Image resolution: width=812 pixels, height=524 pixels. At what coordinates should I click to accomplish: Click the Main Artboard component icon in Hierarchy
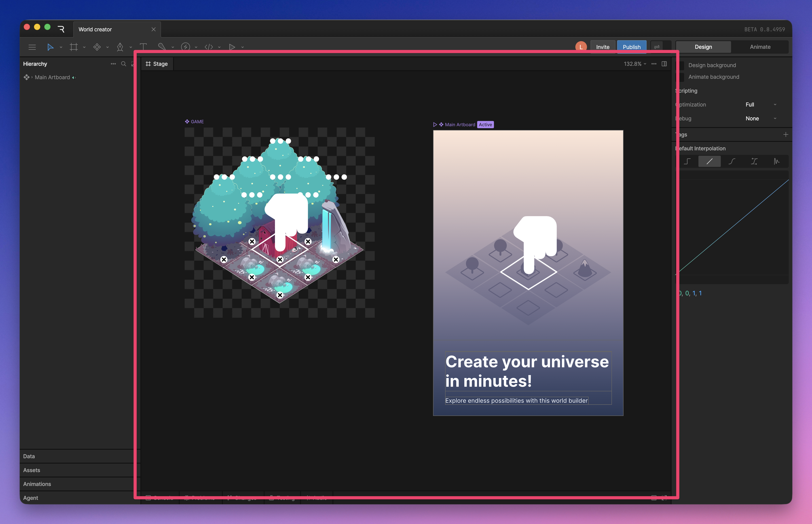[27, 77]
